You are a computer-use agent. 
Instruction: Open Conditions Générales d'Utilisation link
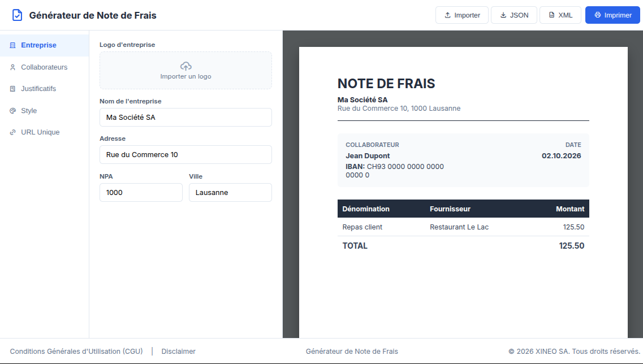tap(76, 352)
